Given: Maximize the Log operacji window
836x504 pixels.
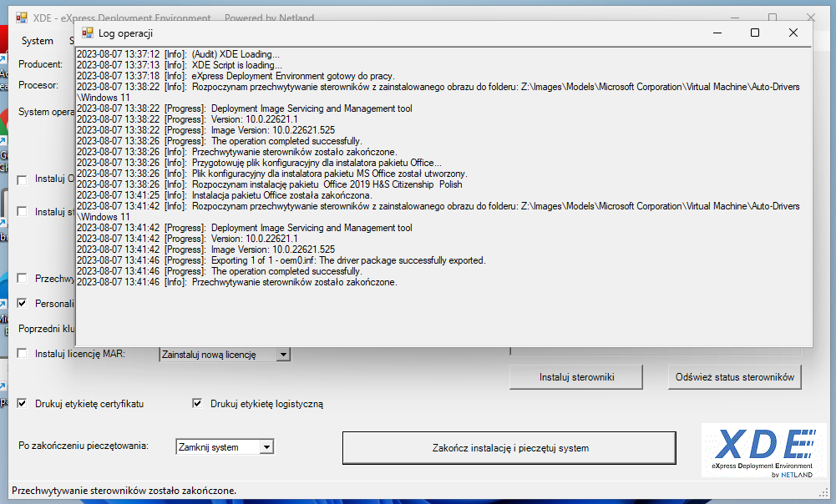Looking at the screenshot, I should pyautogui.click(x=755, y=33).
